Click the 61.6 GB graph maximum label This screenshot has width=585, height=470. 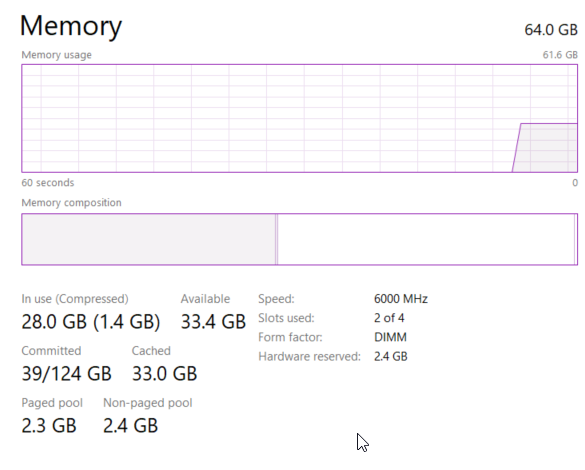[560, 55]
